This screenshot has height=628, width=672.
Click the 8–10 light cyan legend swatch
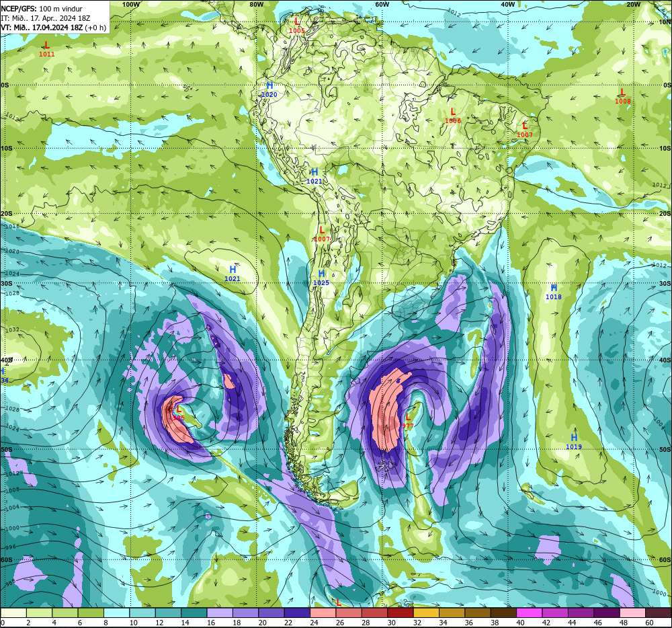pyautogui.click(x=116, y=613)
